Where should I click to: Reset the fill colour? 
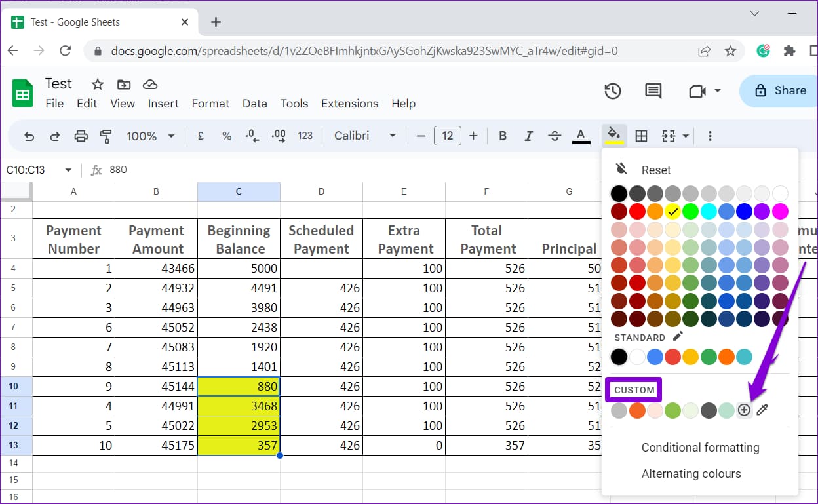pos(655,170)
